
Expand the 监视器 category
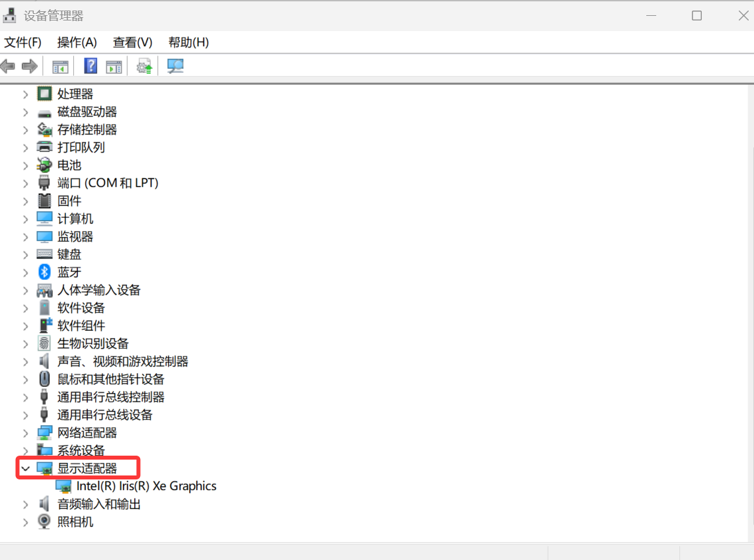click(x=25, y=236)
